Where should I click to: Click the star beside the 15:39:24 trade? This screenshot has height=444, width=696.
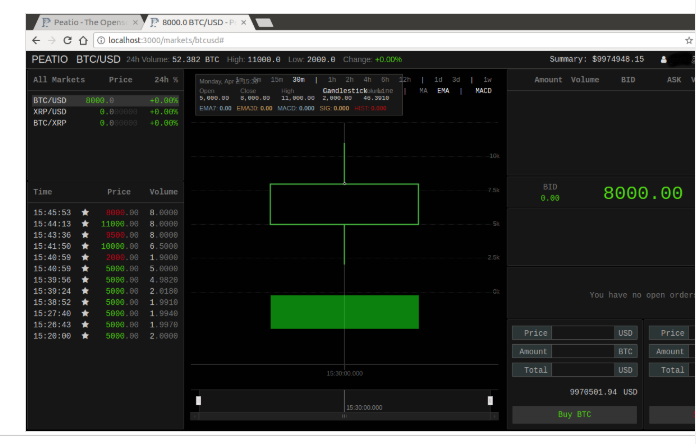(x=85, y=291)
